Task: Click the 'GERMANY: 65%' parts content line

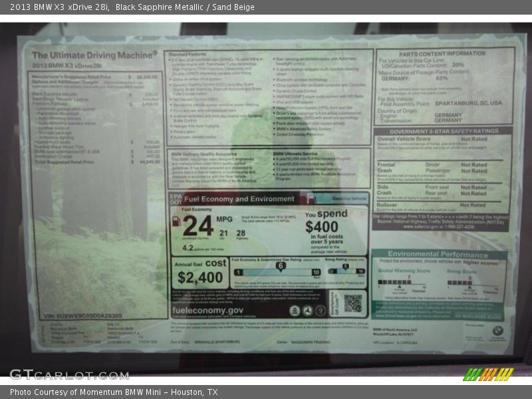Action: point(414,78)
